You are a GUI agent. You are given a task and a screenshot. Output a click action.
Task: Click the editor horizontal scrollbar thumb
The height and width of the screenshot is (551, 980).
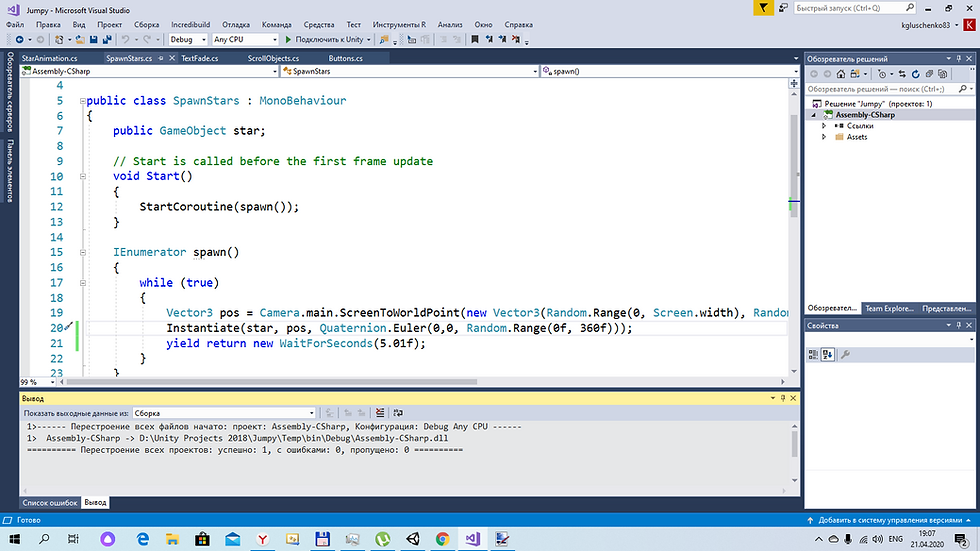[x=271, y=382]
